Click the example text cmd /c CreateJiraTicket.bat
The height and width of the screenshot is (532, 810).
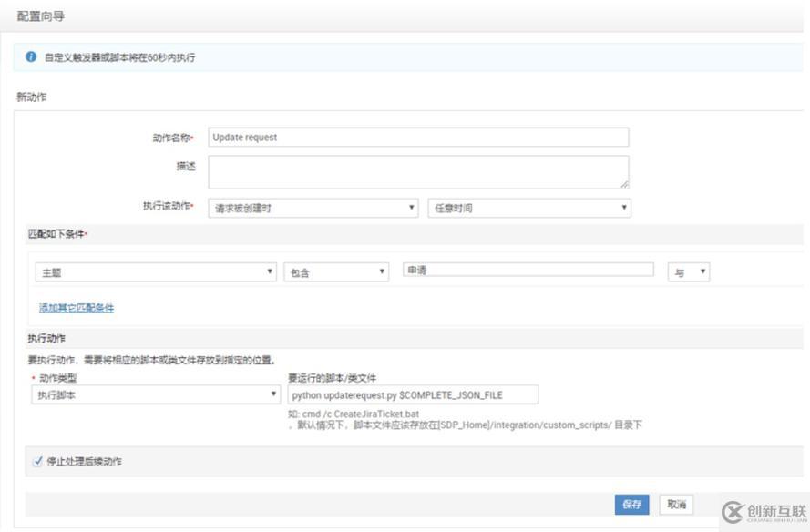coord(361,414)
